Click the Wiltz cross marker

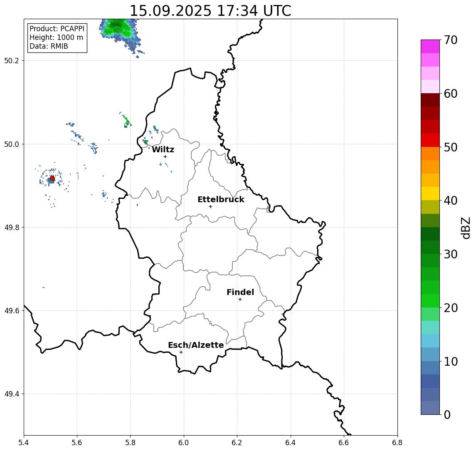165,156
